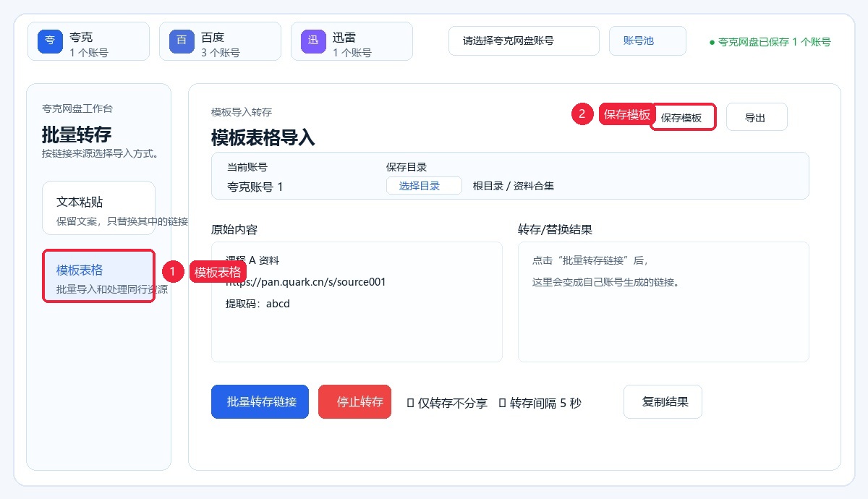
Task: Switch to 文本粘贴 import mode
Action: tap(98, 208)
